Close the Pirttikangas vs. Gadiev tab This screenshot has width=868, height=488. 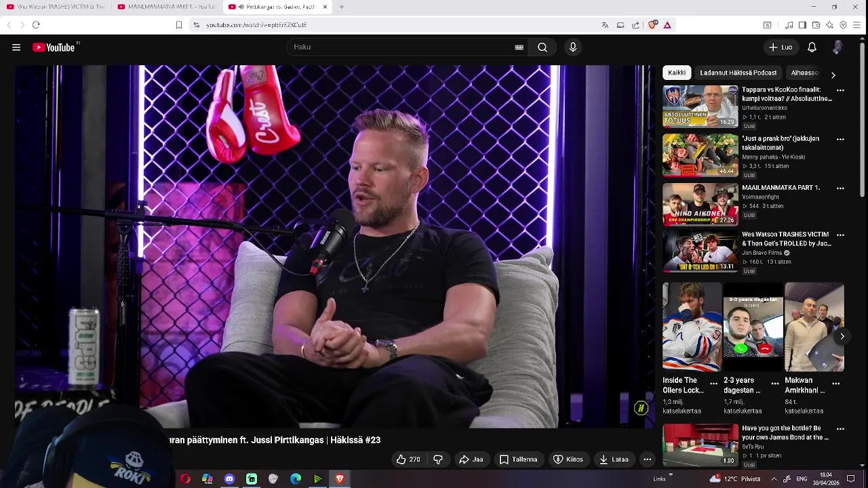[325, 7]
